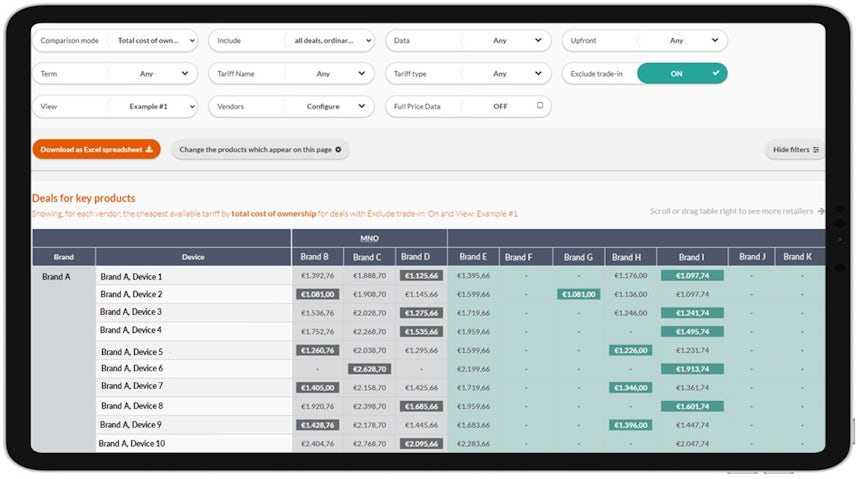Click highlighted €2.628,70 Brand C price
Screen dimensions: 860x479
[x=369, y=368]
